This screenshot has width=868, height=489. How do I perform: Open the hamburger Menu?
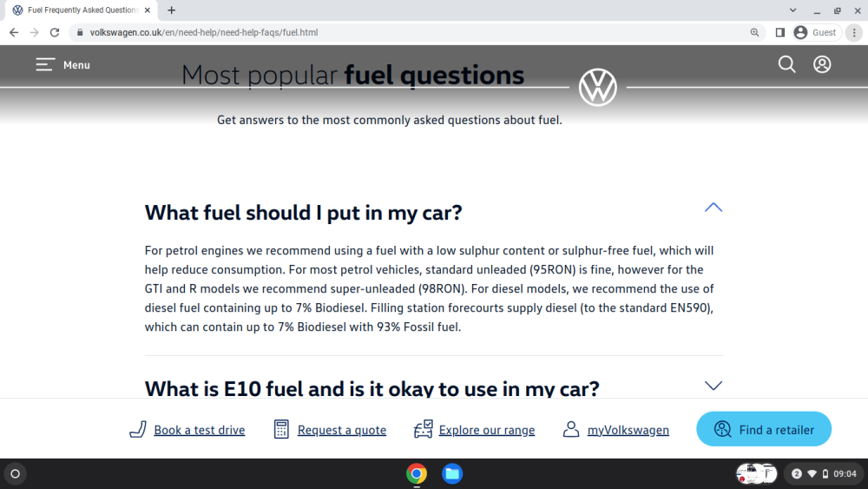point(62,65)
